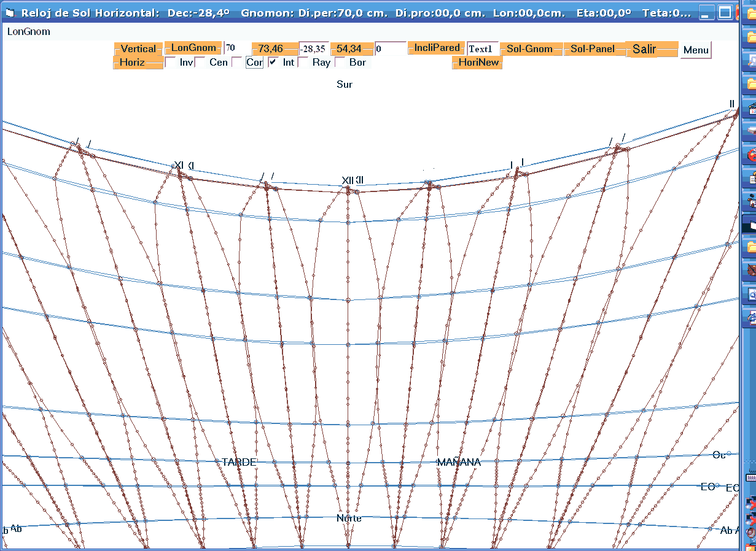Viewport: 756px width, 551px height.
Task: Click the Sol-Panel toolbar button
Action: [593, 48]
